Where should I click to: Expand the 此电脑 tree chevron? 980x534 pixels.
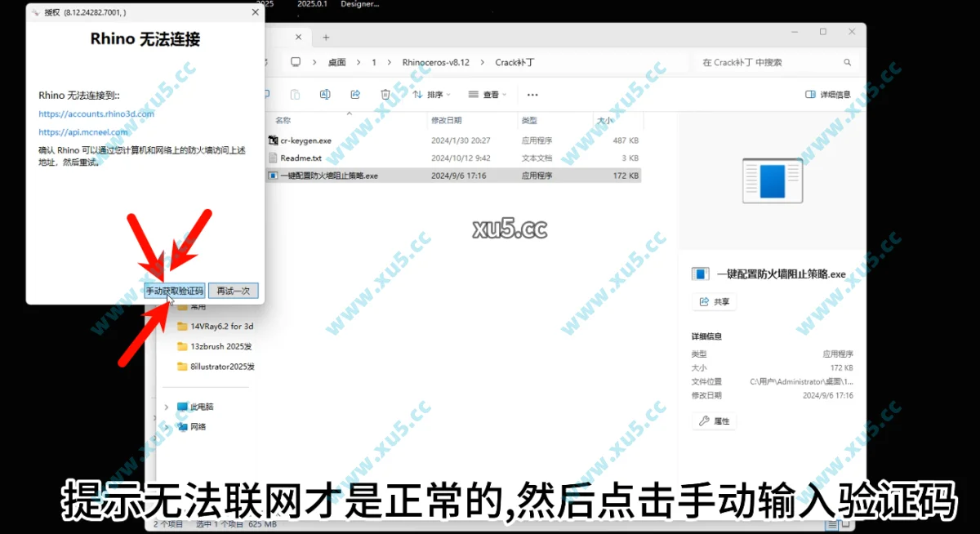[167, 406]
